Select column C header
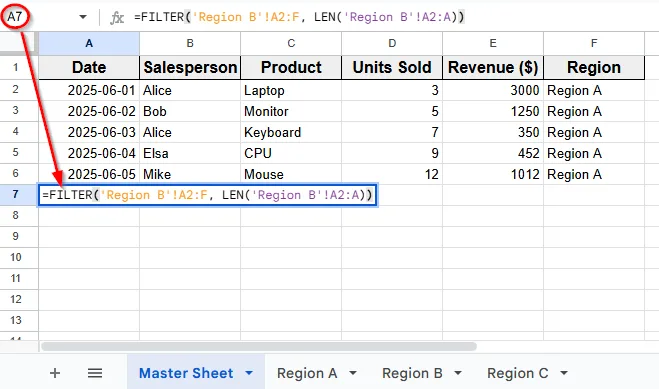The width and height of the screenshot is (659, 389). coord(291,43)
